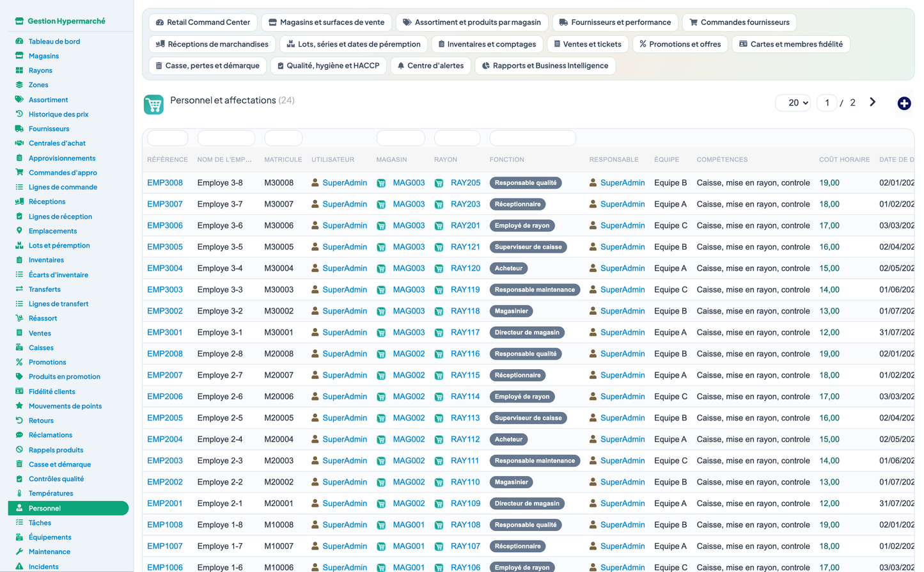Click the Centrales d'achat handshake icon

(x=19, y=143)
